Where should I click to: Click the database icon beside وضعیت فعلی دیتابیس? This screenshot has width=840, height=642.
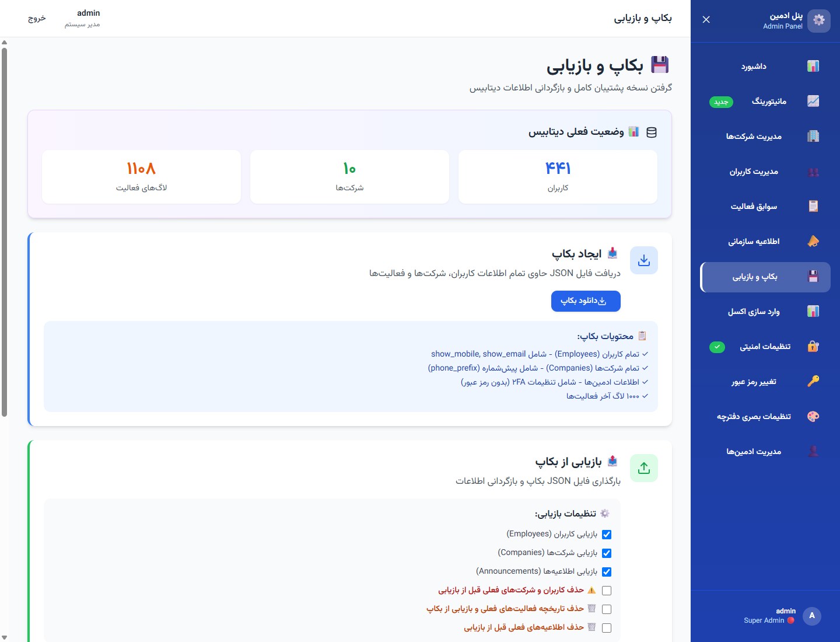tap(652, 132)
